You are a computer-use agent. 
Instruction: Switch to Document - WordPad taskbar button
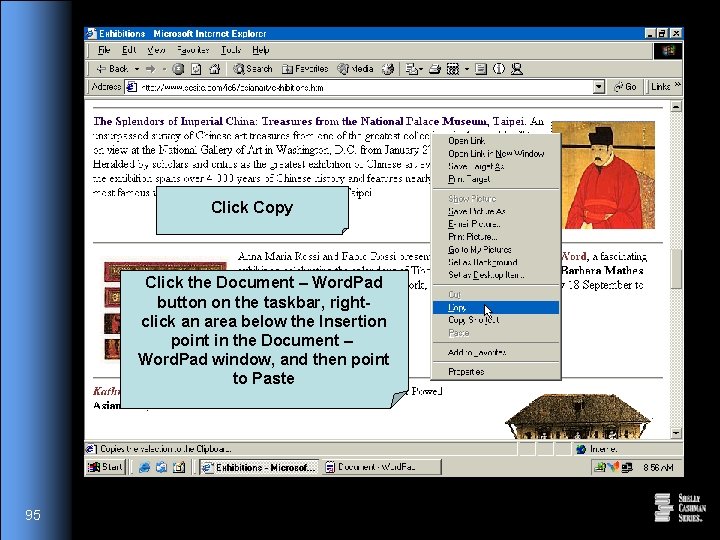(x=381, y=467)
